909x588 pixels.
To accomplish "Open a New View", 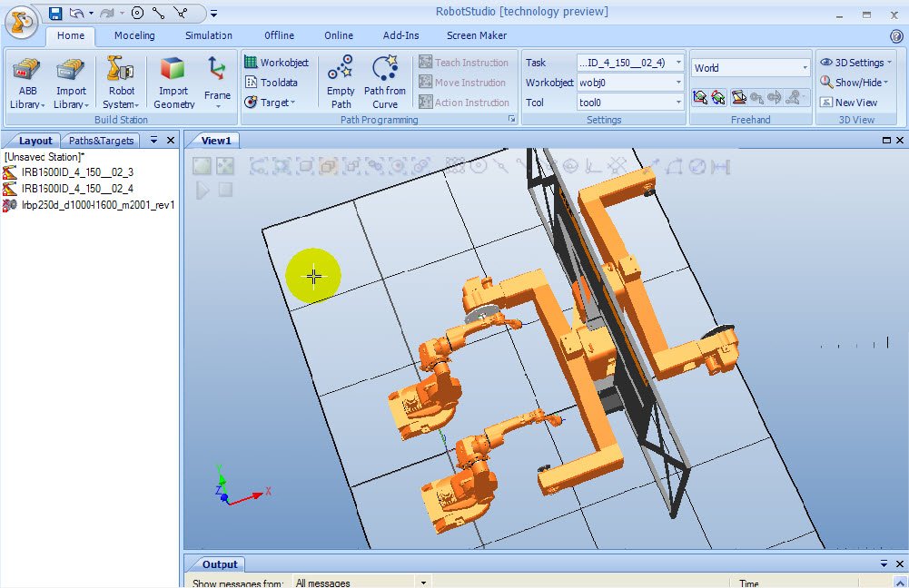I will click(x=849, y=102).
